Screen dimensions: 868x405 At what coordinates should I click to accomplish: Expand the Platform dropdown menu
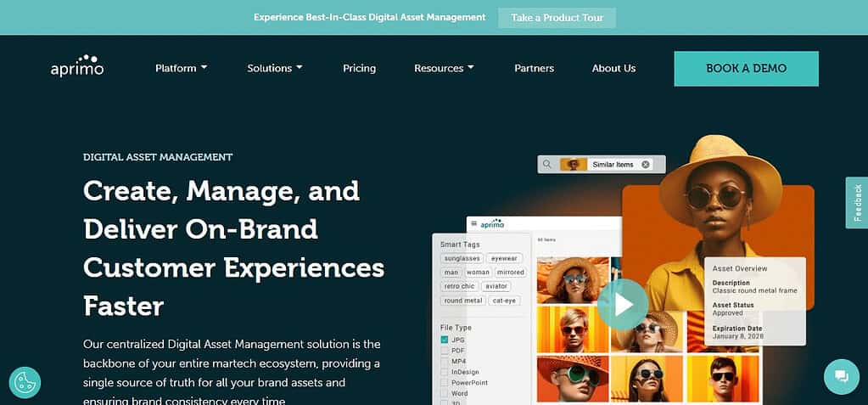(x=181, y=68)
